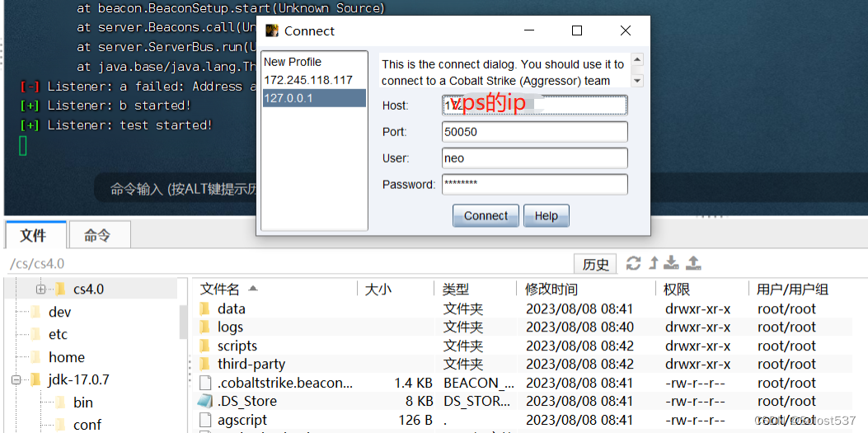Screen dimensions: 868x433
Task: Click the Cobalt Strike icon in Connect titlebar
Action: point(272,31)
